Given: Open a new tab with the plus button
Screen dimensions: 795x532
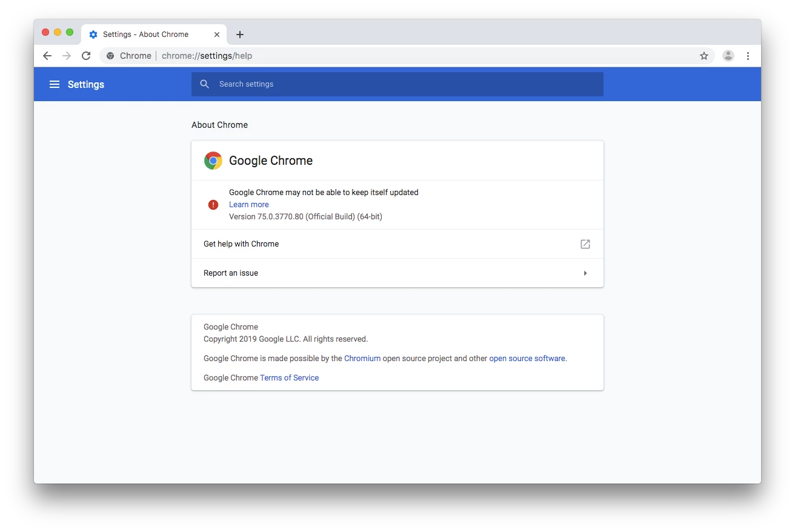Looking at the screenshot, I should pyautogui.click(x=240, y=35).
